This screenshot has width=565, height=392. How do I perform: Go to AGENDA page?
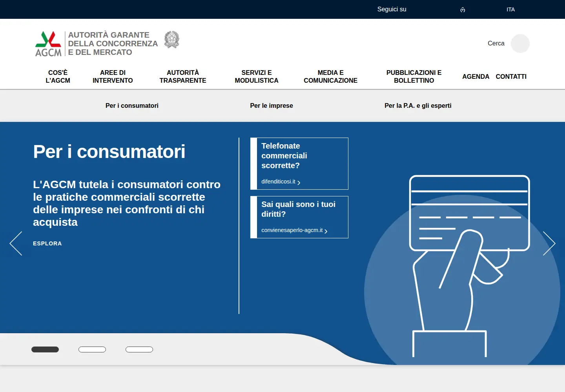(x=476, y=76)
